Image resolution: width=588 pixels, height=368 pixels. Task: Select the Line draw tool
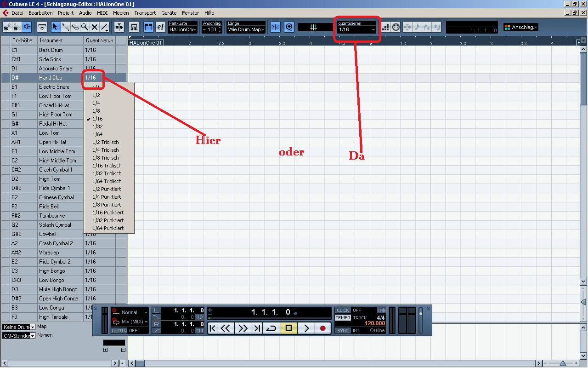tap(104, 27)
